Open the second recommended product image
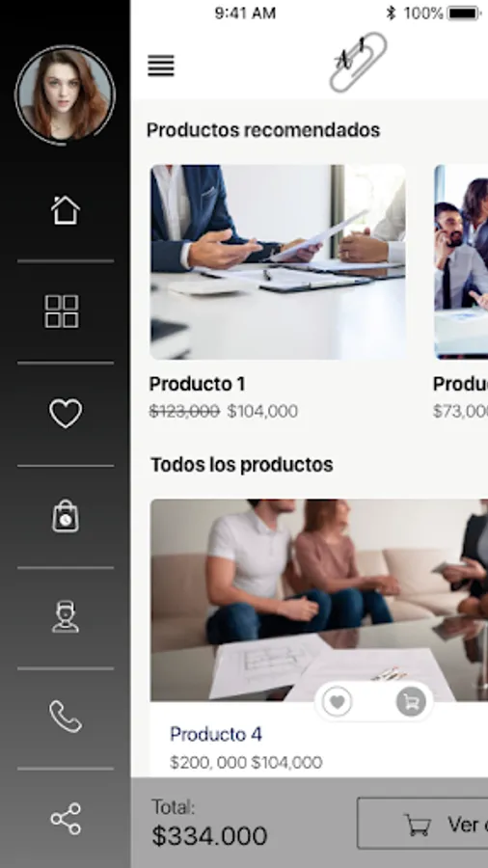This screenshot has width=488, height=868. 461,261
